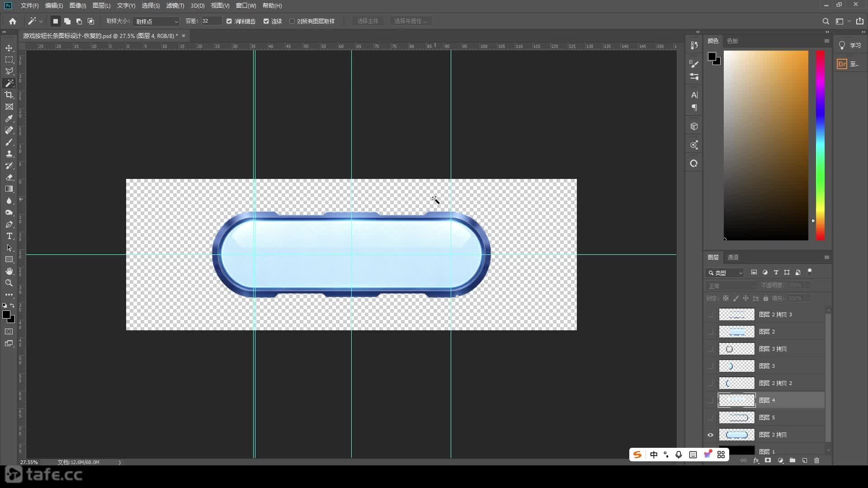868x488 pixels.
Task: Select the Gradient tool
Action: click(9, 189)
